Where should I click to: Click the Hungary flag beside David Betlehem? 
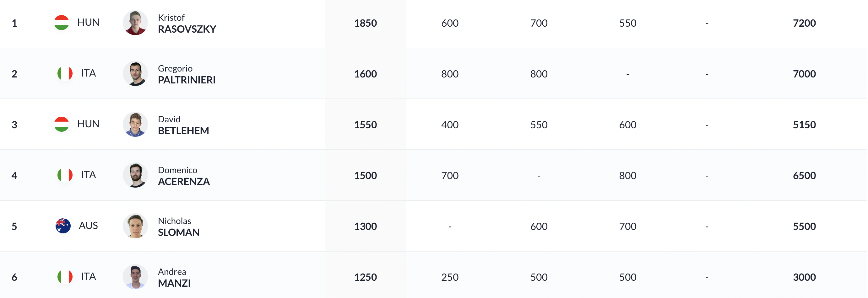[x=62, y=124]
